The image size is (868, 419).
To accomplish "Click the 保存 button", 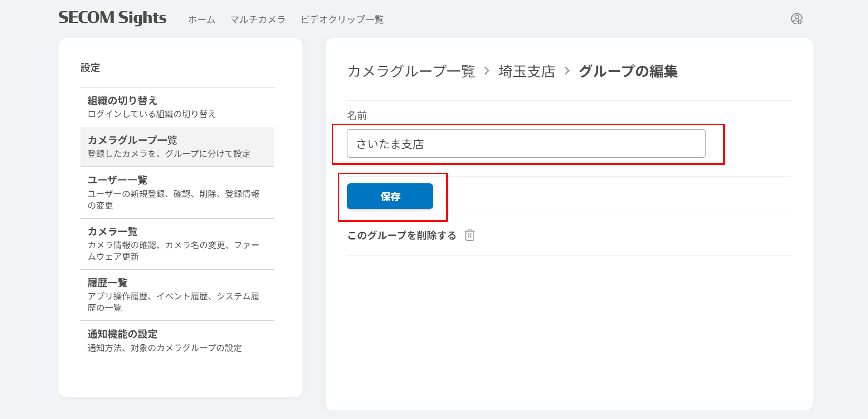I will (x=390, y=196).
